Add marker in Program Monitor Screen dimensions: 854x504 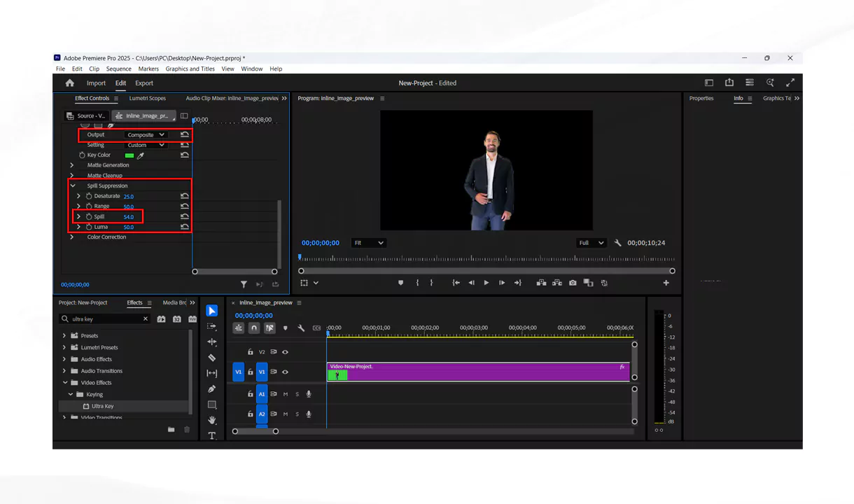[400, 283]
